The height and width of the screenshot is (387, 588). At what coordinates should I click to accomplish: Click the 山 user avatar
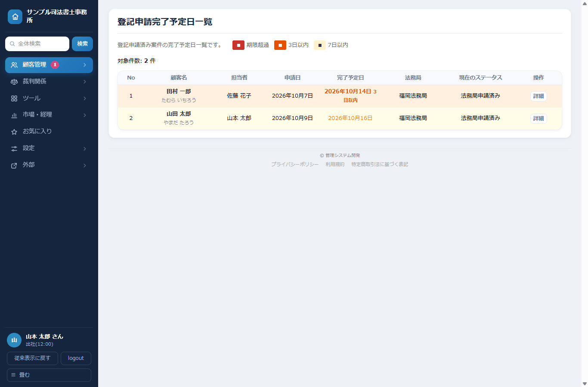[x=14, y=340]
